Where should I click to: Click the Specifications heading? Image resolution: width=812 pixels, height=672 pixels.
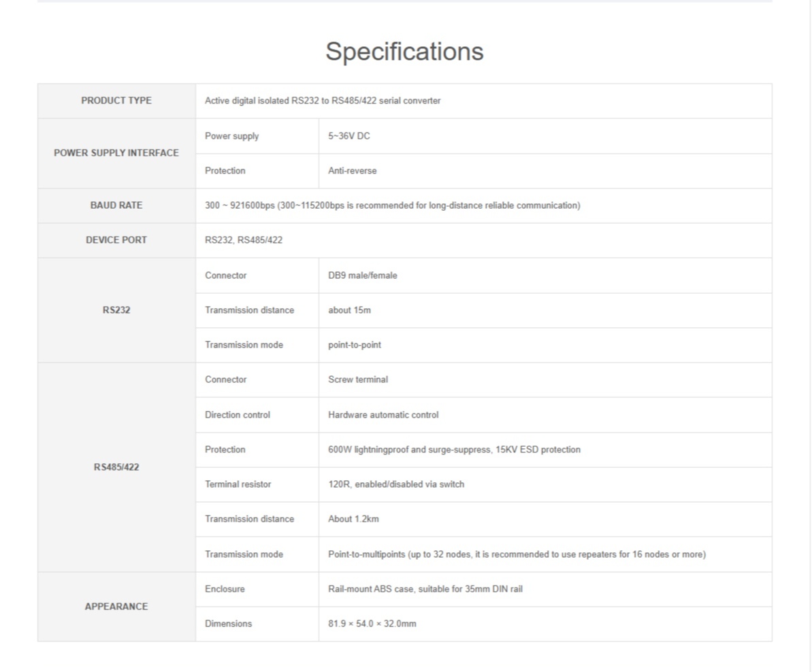(x=404, y=52)
